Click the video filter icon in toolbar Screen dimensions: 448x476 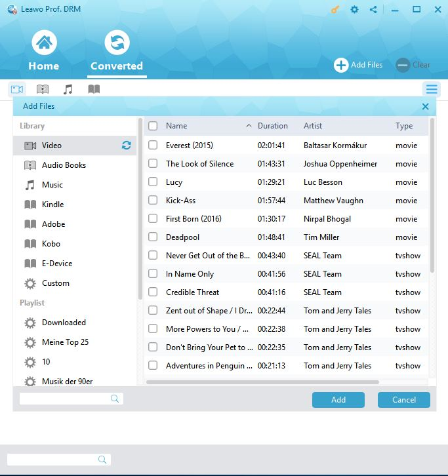click(17, 89)
